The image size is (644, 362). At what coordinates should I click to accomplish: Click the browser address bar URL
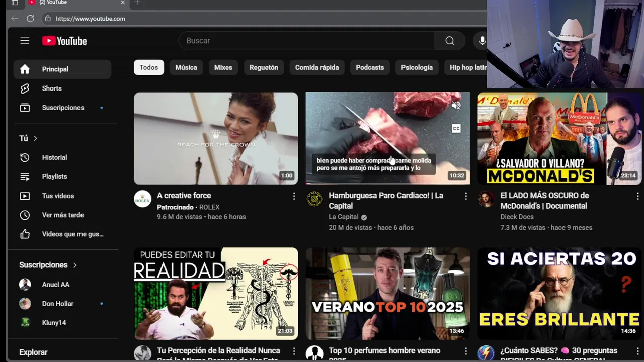(90, 19)
